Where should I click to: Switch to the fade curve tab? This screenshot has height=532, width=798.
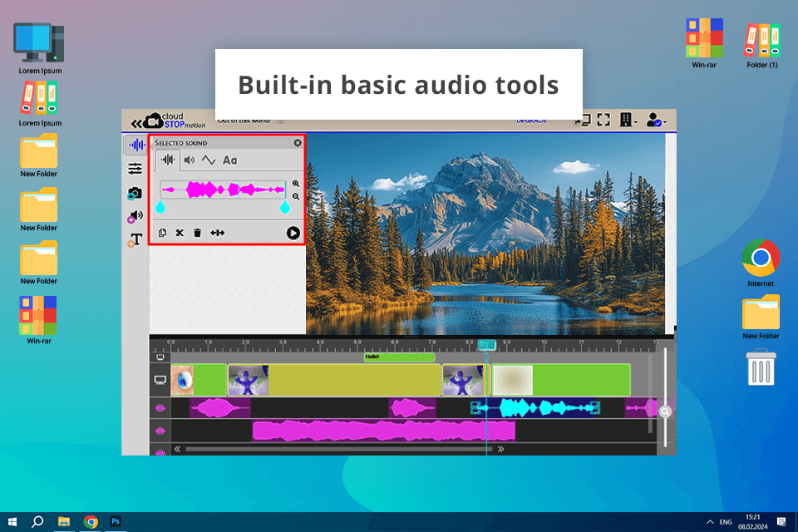(209, 160)
